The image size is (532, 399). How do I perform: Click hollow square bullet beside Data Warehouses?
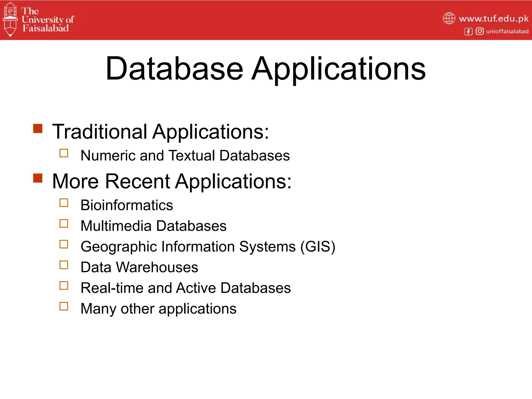point(64,265)
